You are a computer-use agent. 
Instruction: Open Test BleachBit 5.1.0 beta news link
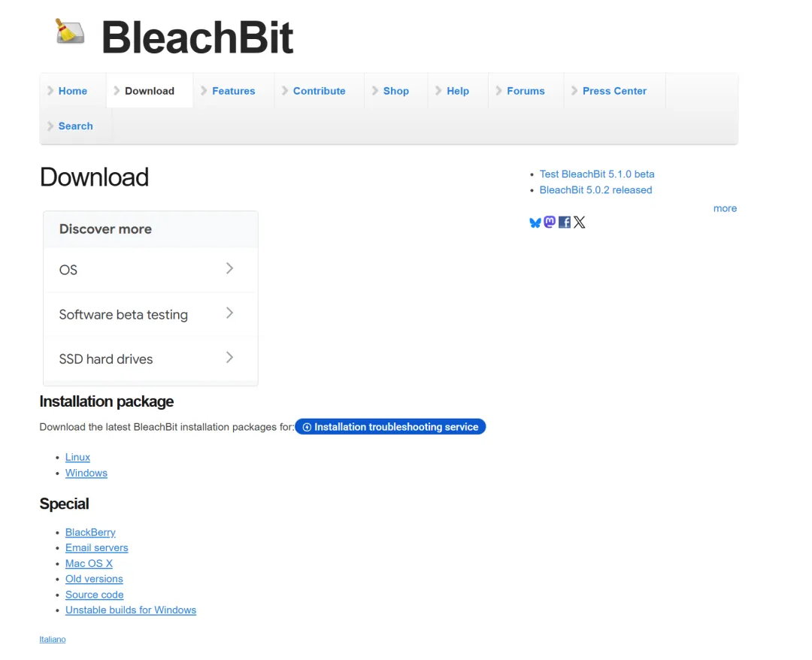pos(596,174)
